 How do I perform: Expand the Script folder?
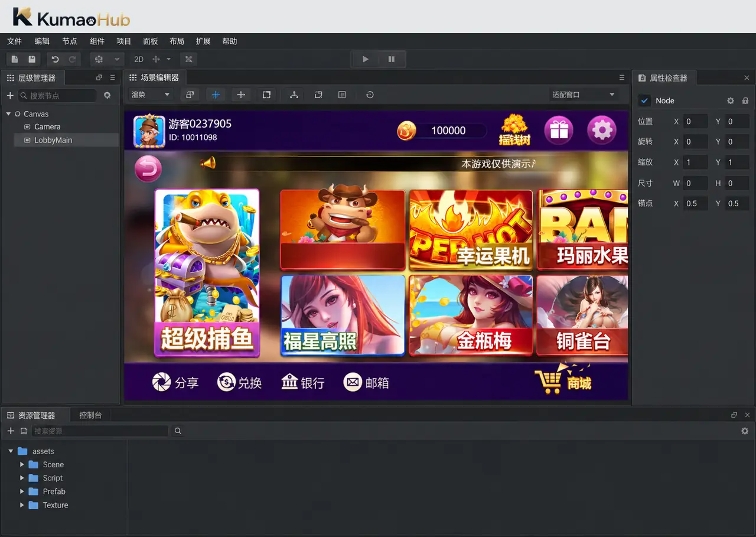[x=22, y=478]
